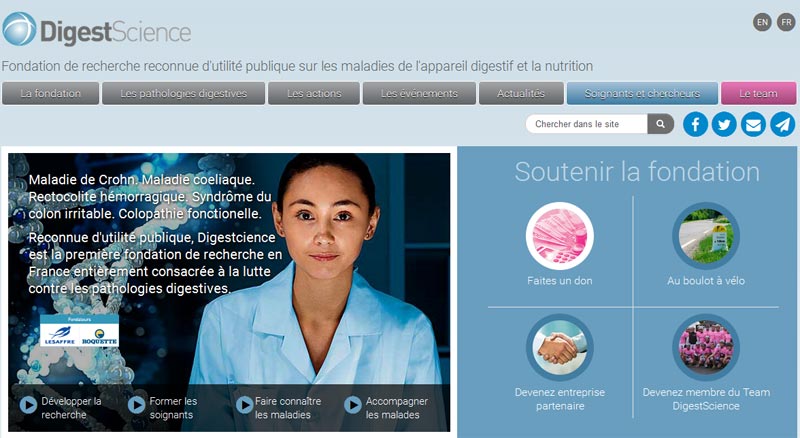Image resolution: width=800 pixels, height=438 pixels.
Task: Open Les pathologies digestives menu
Action: pos(184,93)
